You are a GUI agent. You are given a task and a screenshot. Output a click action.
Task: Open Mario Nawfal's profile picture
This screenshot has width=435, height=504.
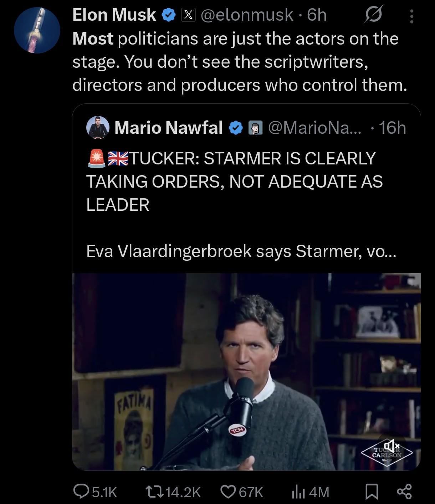(97, 127)
